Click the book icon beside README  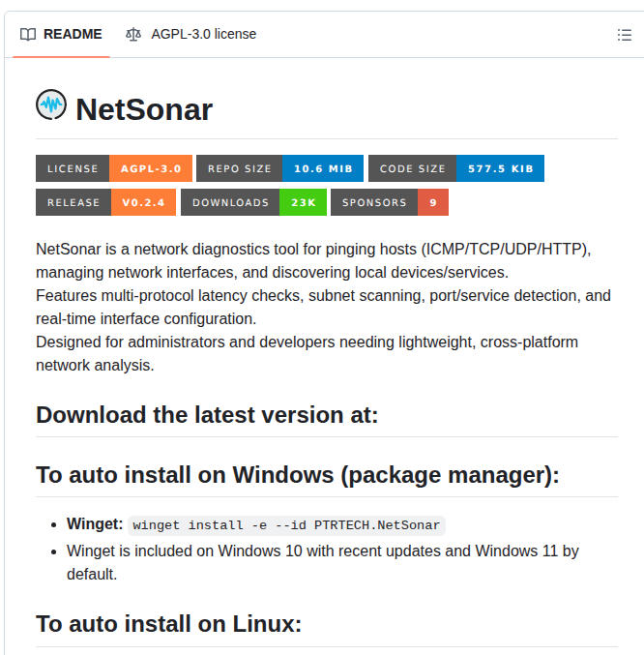pyautogui.click(x=28, y=35)
